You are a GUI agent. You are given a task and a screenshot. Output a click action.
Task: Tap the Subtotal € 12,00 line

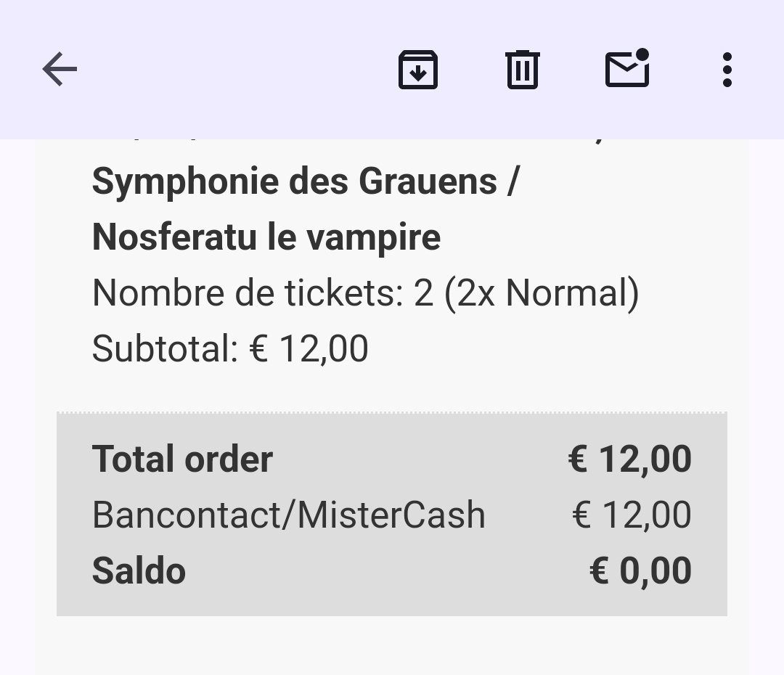pos(231,348)
